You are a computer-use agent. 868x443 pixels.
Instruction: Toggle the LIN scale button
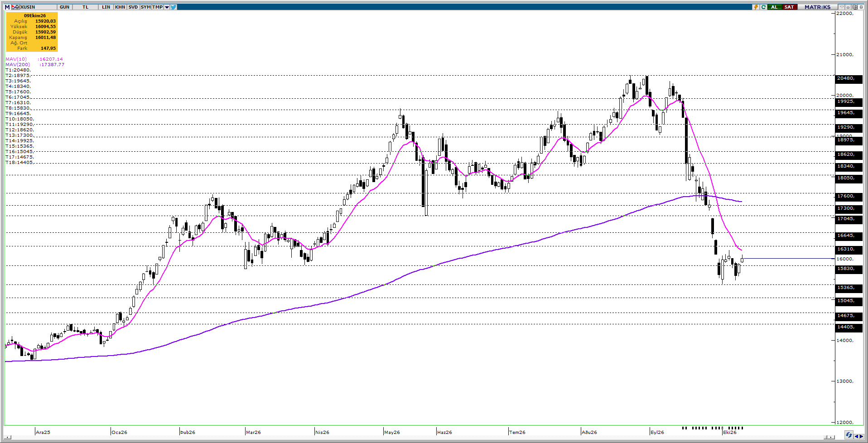click(x=106, y=7)
